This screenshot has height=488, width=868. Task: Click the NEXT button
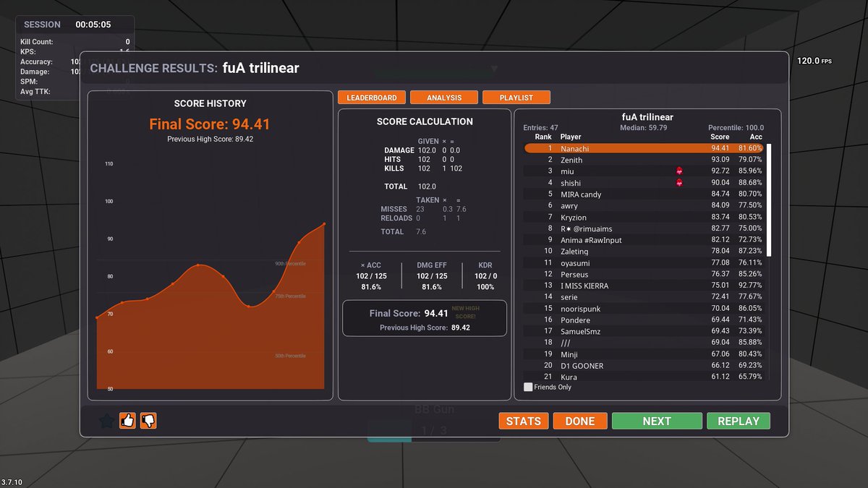(657, 421)
